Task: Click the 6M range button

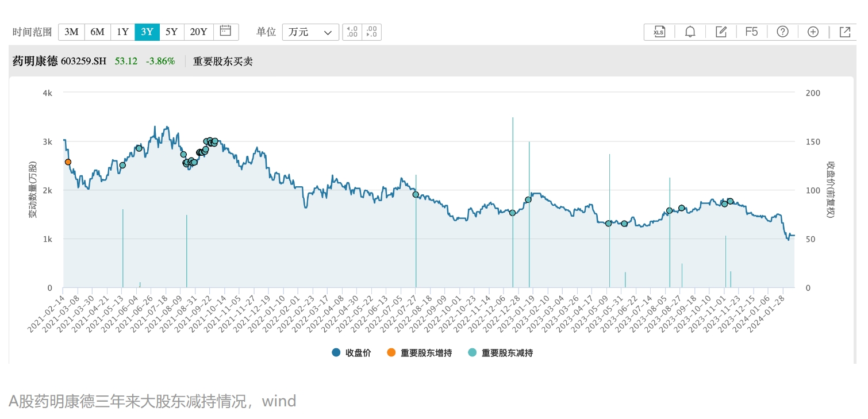Action: (97, 32)
